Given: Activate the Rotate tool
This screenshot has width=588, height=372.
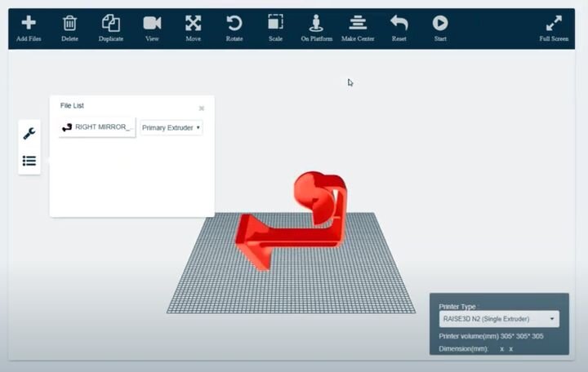Looking at the screenshot, I should pos(234,24).
